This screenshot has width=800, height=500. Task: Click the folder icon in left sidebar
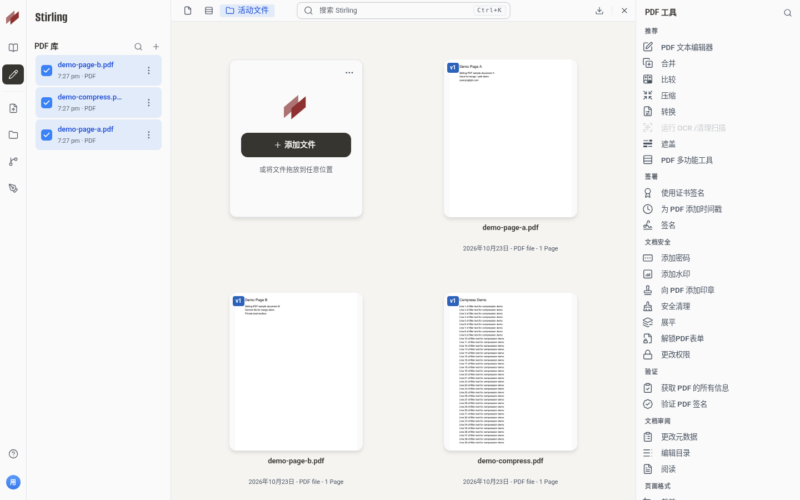click(13, 135)
